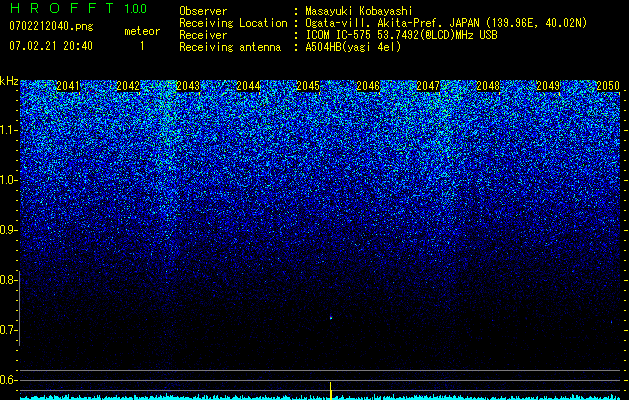The width and height of the screenshot is (629, 400).
Task: Click the Observer label
Action: click(x=203, y=11)
